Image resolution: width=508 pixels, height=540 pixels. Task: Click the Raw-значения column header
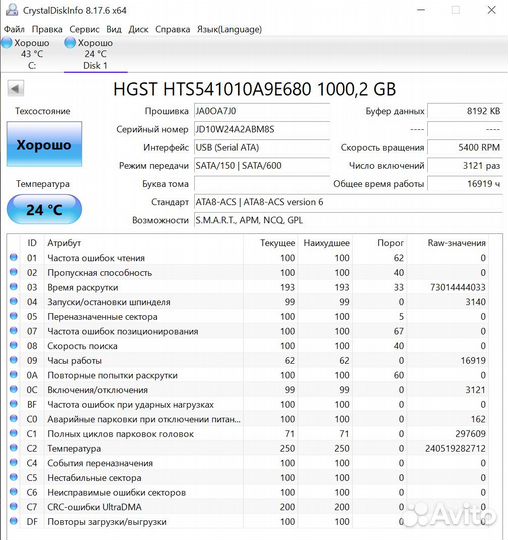coord(456,243)
